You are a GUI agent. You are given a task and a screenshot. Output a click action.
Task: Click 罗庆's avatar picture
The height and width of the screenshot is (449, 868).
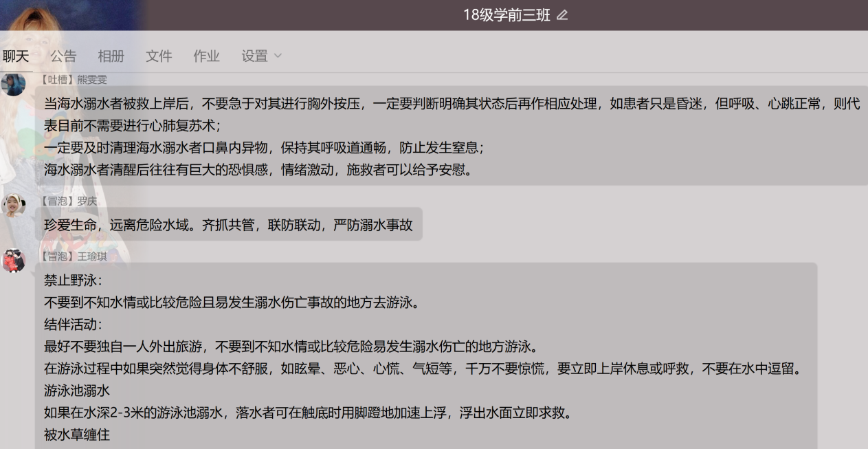pyautogui.click(x=13, y=206)
